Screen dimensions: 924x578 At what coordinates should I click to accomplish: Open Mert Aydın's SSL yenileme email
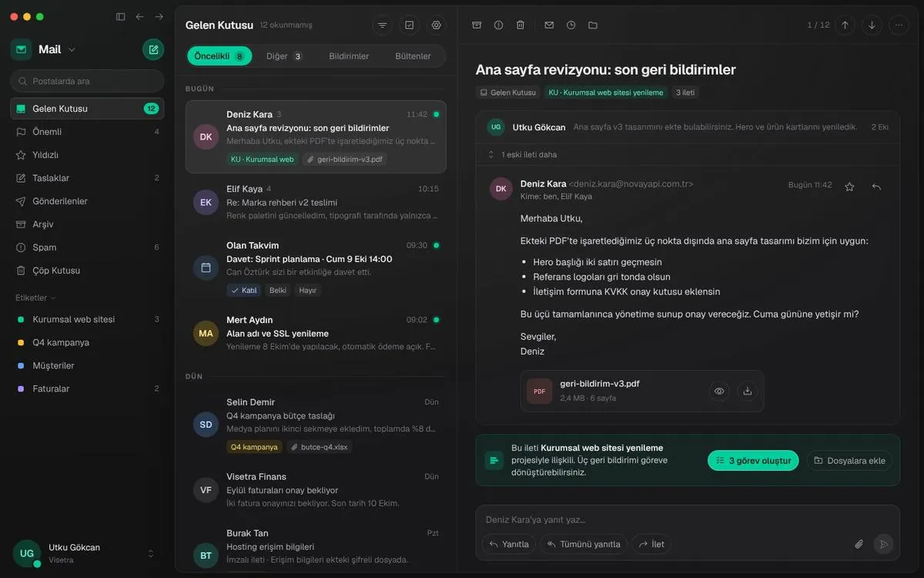coord(316,334)
